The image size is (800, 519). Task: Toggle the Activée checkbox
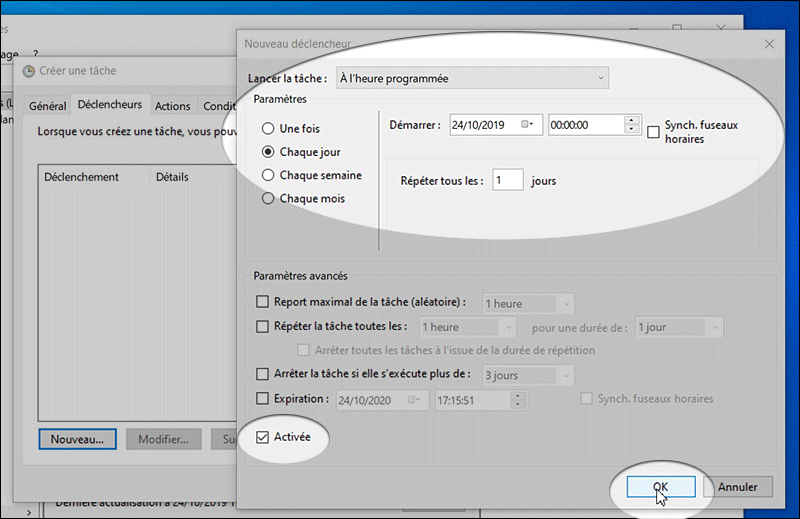(x=263, y=437)
